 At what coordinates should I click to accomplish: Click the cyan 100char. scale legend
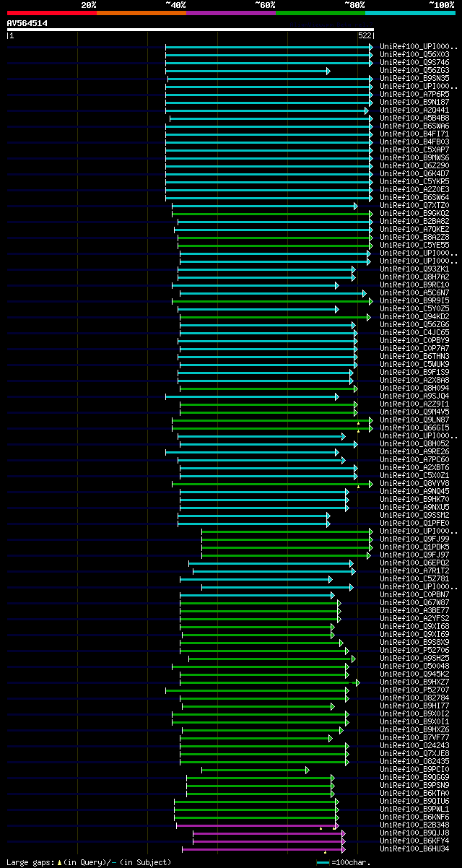[344, 862]
